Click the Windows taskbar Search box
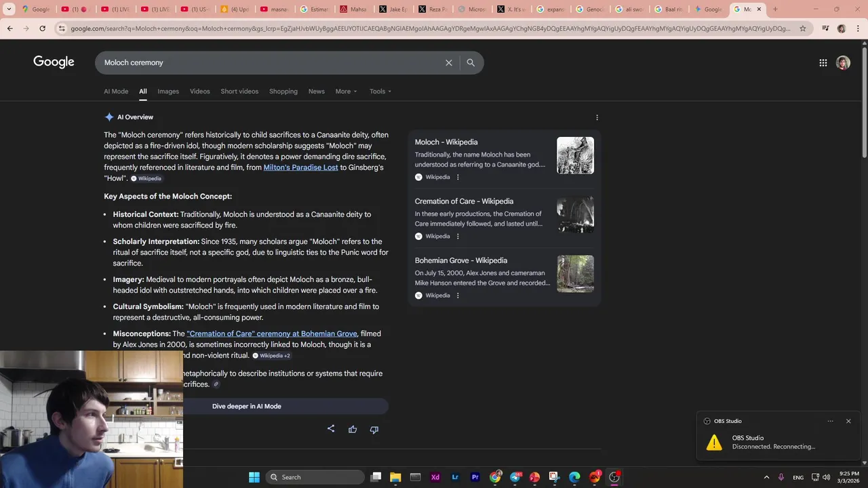868x488 pixels. (x=315, y=477)
